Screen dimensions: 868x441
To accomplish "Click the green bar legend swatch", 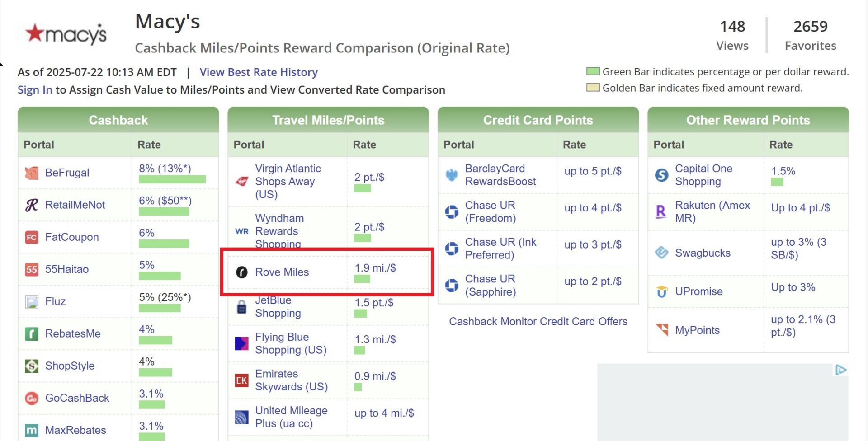I will pos(592,71).
